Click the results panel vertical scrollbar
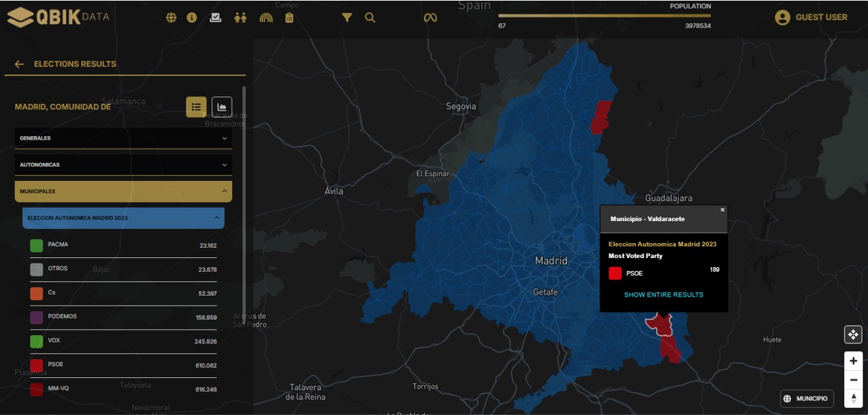This screenshot has height=415, width=868. 244,206
